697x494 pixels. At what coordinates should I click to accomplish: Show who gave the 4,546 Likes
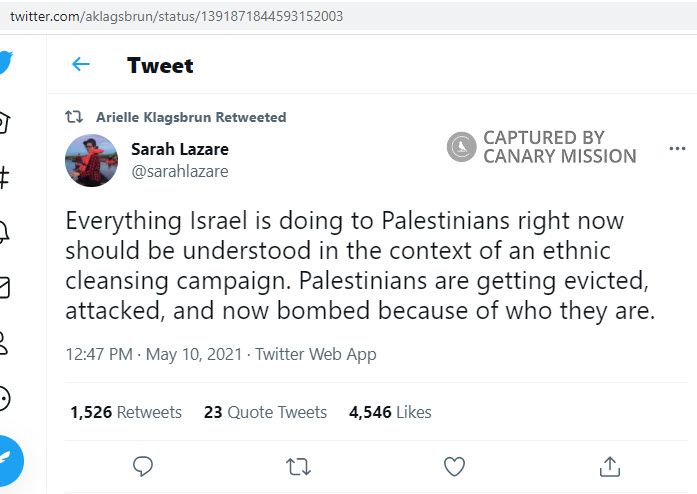(390, 412)
